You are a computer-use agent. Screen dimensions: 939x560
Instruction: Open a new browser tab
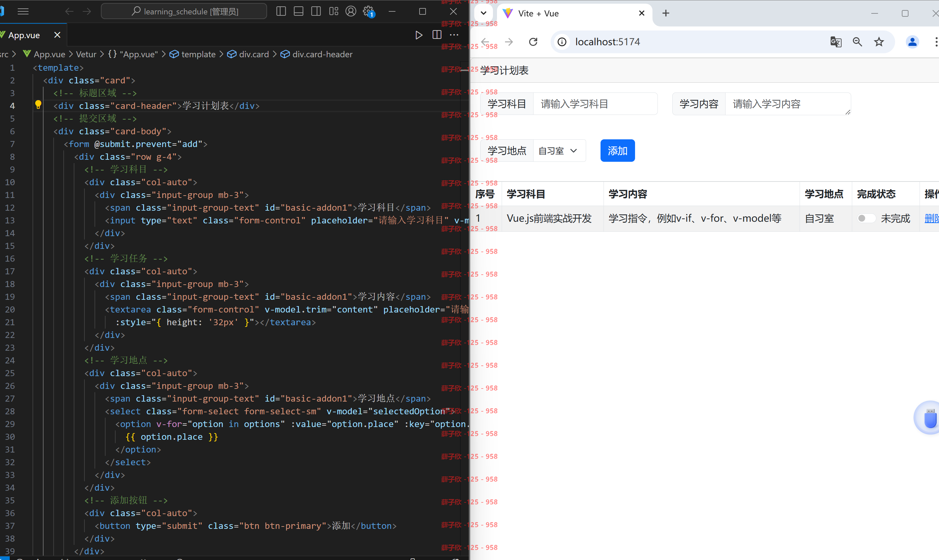666,13
